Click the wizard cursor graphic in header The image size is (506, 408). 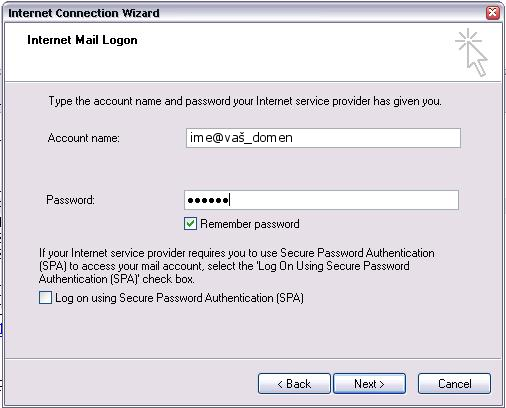pyautogui.click(x=471, y=52)
